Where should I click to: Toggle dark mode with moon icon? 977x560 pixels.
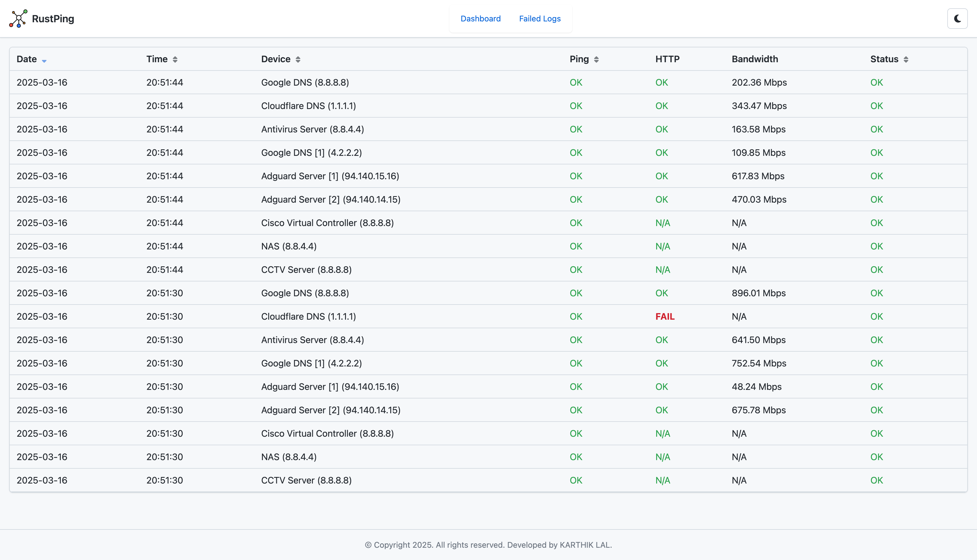pyautogui.click(x=957, y=19)
